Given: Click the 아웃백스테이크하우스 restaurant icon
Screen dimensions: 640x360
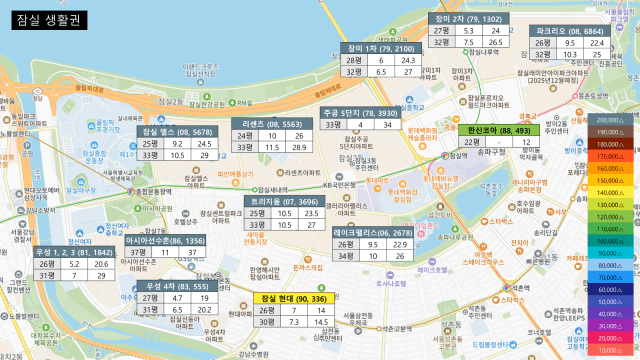Looking at the screenshot, I should click(483, 247).
